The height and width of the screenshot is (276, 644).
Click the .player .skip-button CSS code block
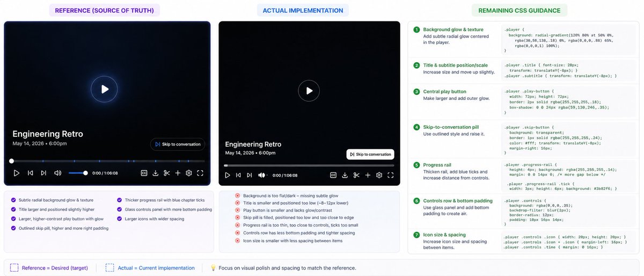[569, 140]
